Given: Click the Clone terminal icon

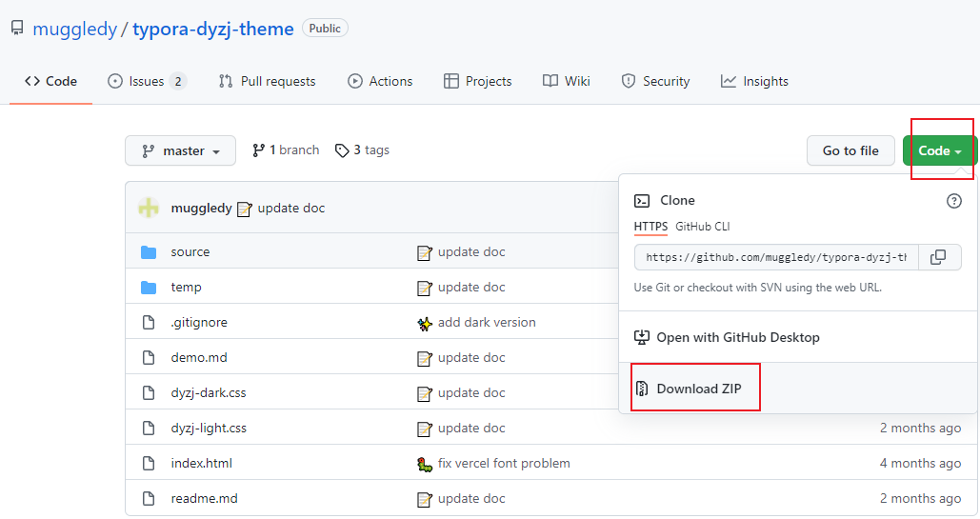Looking at the screenshot, I should coord(642,201).
